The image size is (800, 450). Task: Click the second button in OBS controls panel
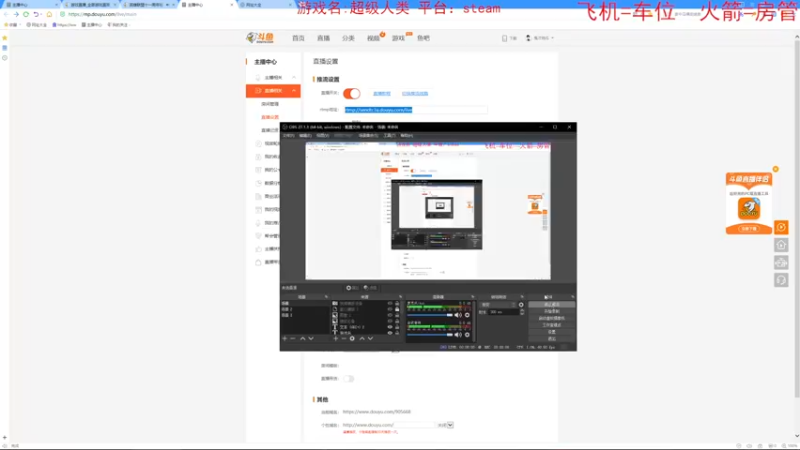[x=552, y=311]
